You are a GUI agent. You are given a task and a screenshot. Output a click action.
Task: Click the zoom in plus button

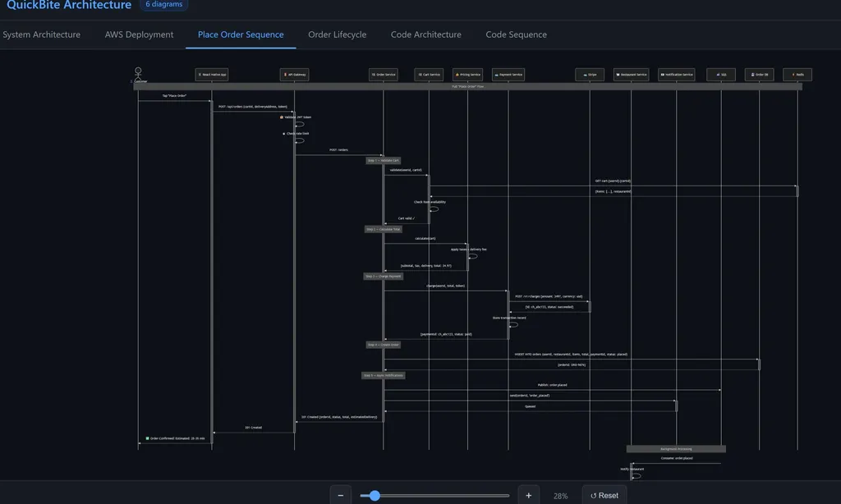tap(528, 496)
